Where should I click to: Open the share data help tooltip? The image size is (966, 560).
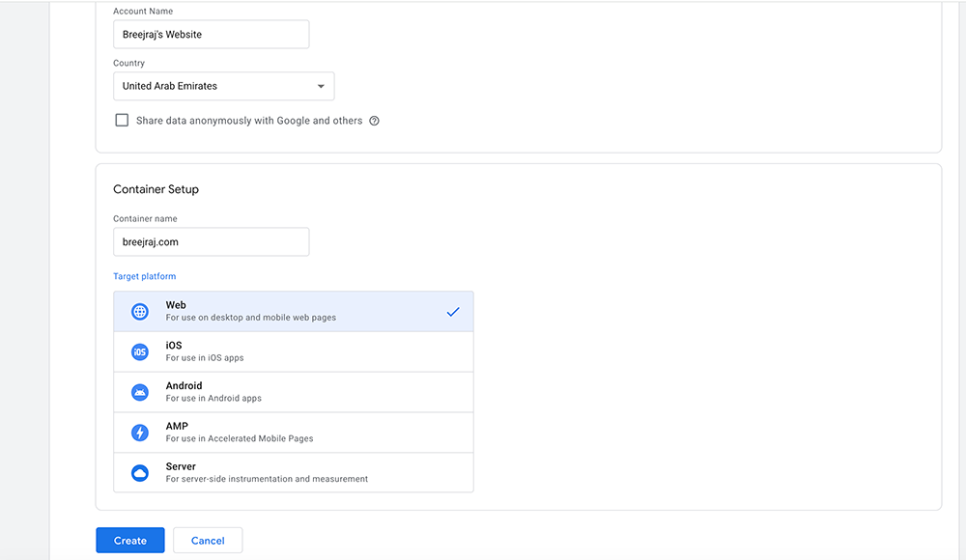point(375,120)
